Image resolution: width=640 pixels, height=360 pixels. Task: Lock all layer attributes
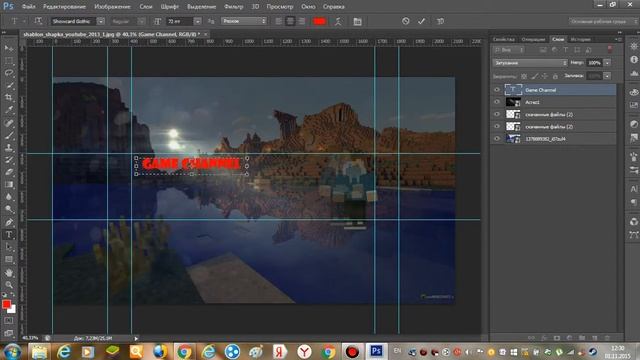coord(555,76)
